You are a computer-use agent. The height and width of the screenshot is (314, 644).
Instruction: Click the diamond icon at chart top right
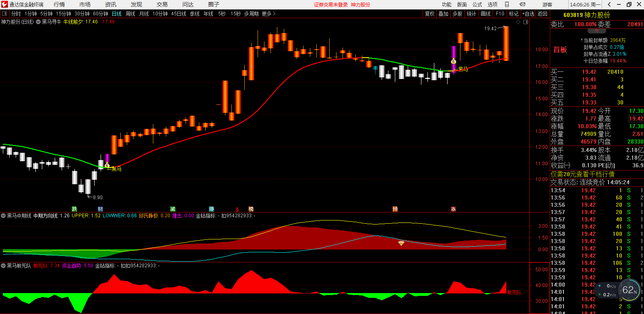click(518, 22)
